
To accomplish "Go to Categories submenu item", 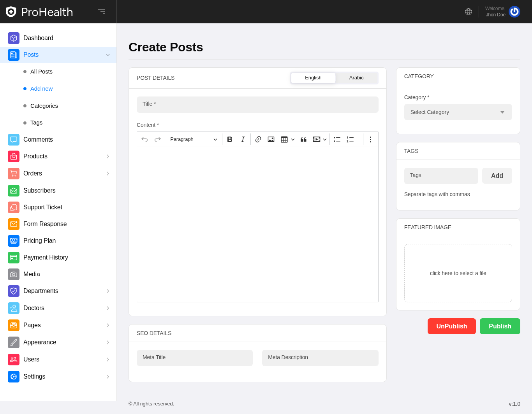I will point(44,106).
